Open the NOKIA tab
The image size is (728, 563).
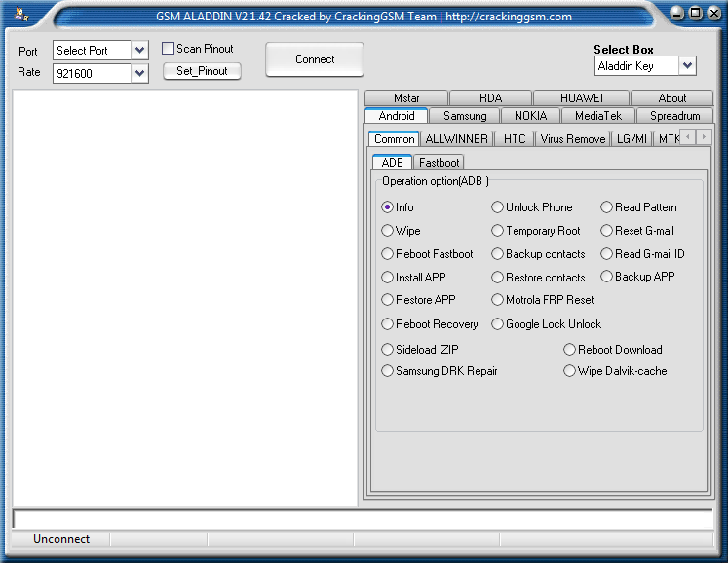531,115
